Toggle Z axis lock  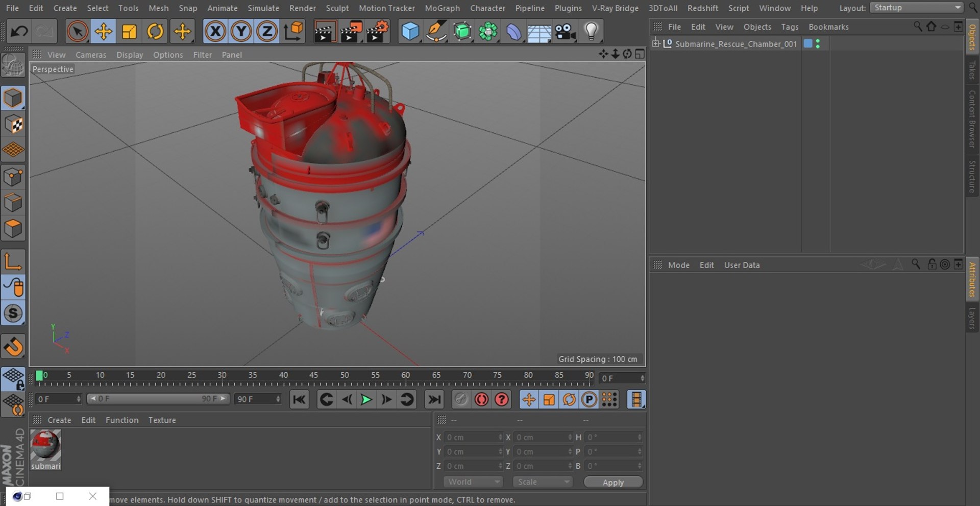(x=267, y=32)
